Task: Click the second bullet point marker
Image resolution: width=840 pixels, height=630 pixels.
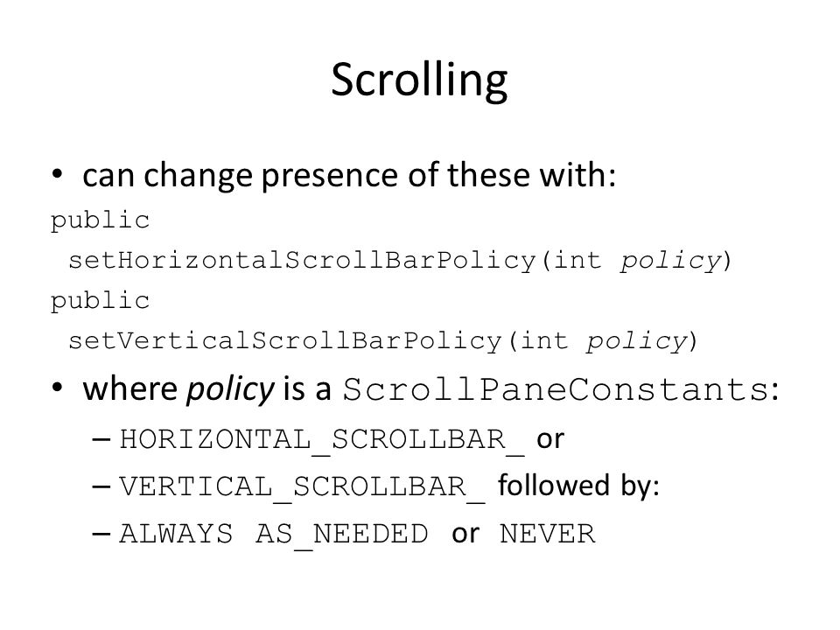Action: pyautogui.click(x=58, y=388)
